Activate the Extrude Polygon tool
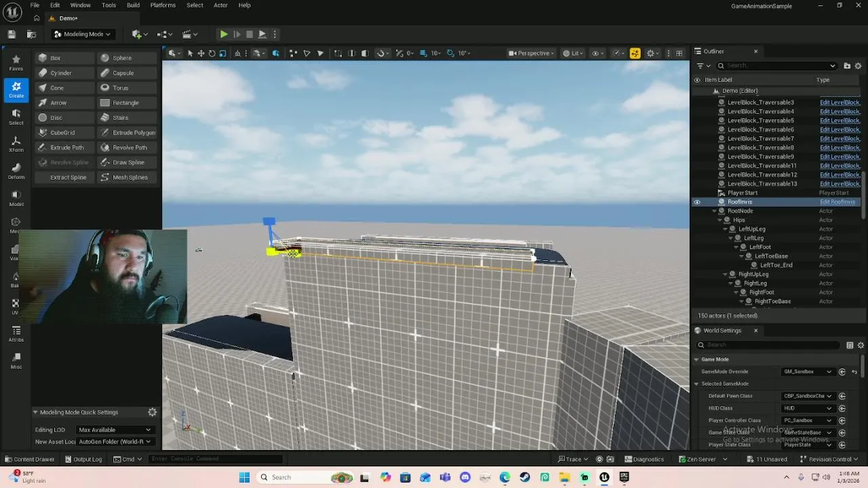868x488 pixels. 128,133
